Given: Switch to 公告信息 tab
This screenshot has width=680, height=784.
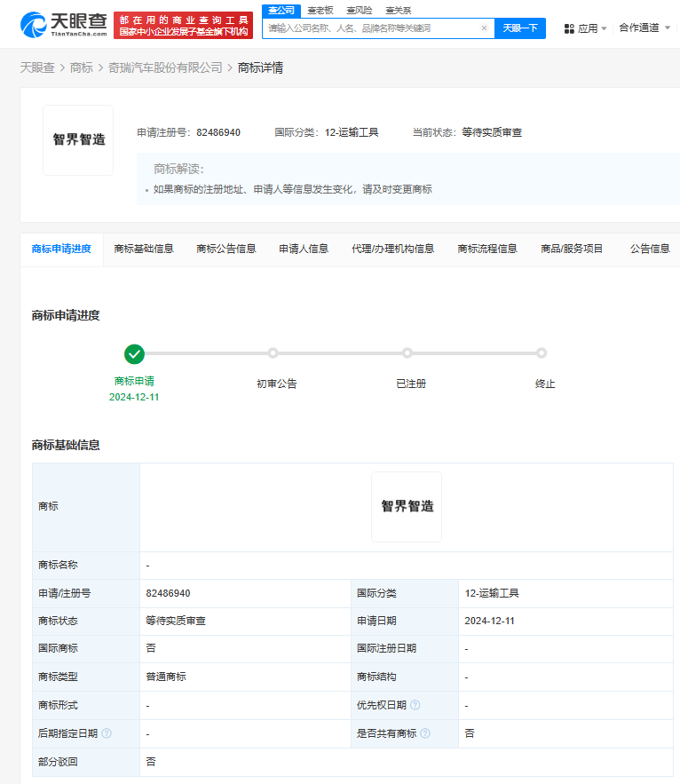Looking at the screenshot, I should [x=650, y=249].
